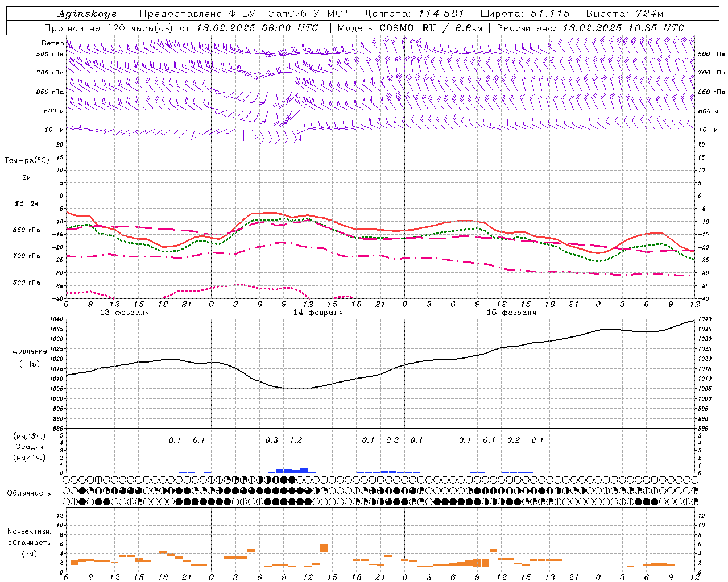Viewport: 728px width, 582px height.
Task: Click the 15 февраля date label
Action: 511,313
